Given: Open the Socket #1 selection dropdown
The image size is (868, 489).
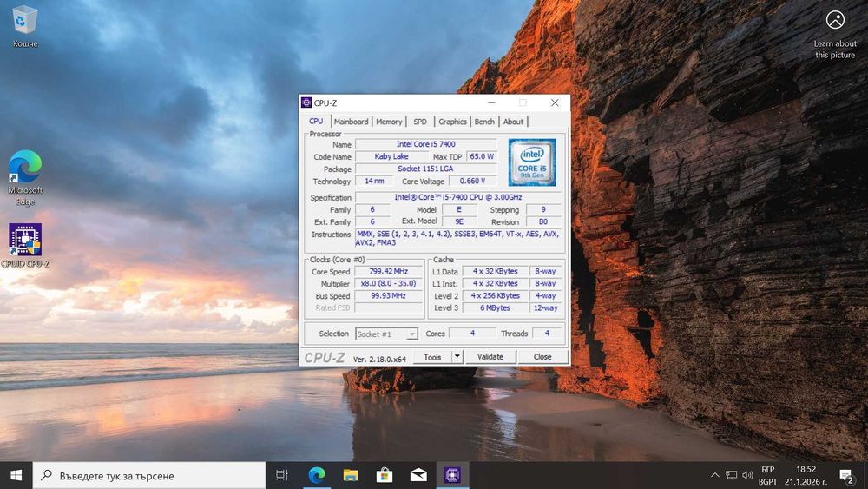Looking at the screenshot, I should coord(386,334).
